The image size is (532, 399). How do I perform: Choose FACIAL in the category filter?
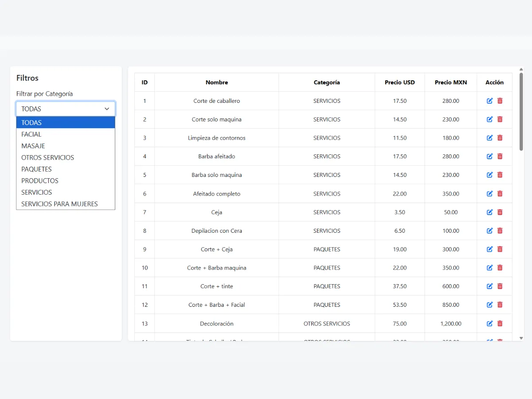point(31,134)
